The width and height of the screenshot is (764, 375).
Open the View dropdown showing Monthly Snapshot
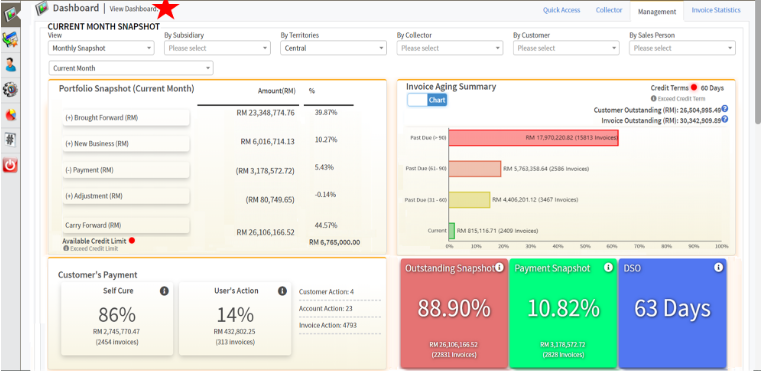tap(101, 48)
